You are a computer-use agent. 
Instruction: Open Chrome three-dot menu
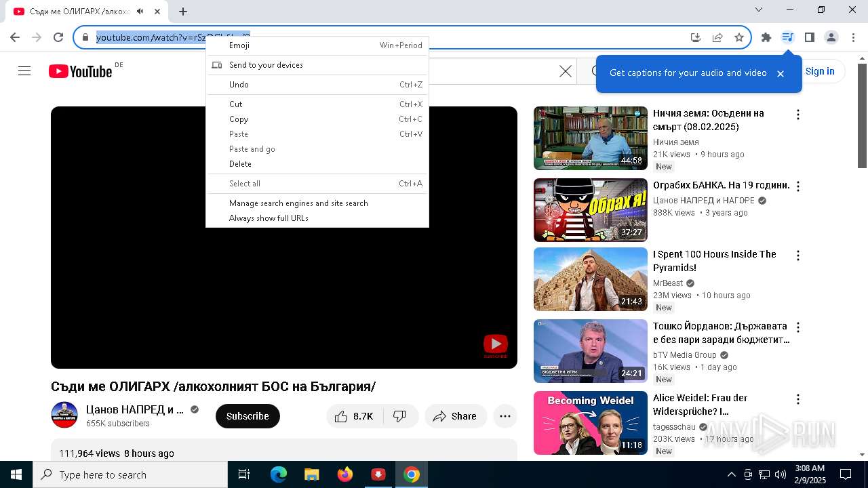coord(853,37)
